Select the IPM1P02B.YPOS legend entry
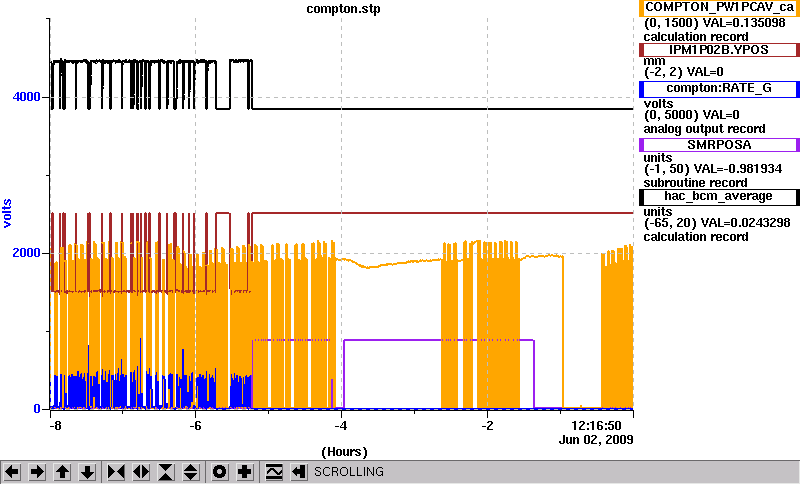This screenshot has width=800, height=484. pyautogui.click(x=719, y=50)
